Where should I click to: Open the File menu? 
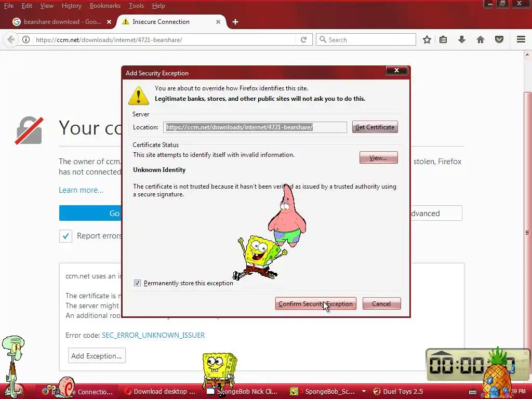click(x=9, y=6)
